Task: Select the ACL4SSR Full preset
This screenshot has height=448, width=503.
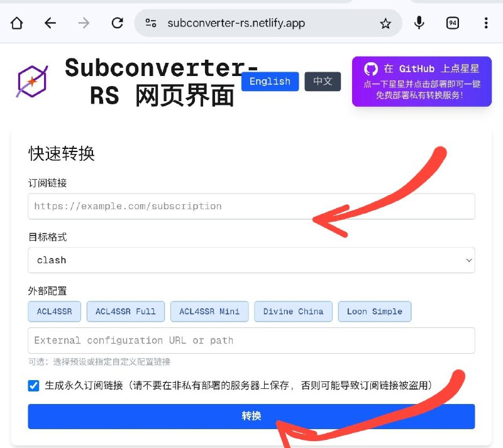Action: 125,312
